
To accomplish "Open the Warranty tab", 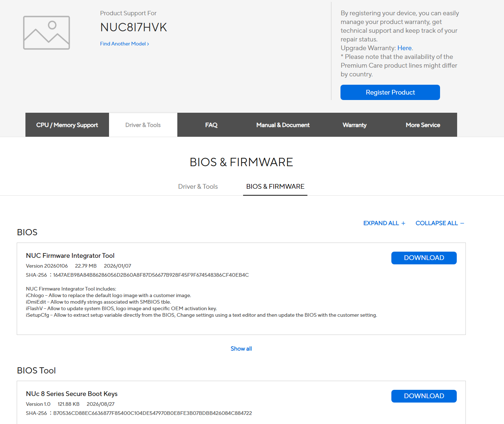I will 355,125.
